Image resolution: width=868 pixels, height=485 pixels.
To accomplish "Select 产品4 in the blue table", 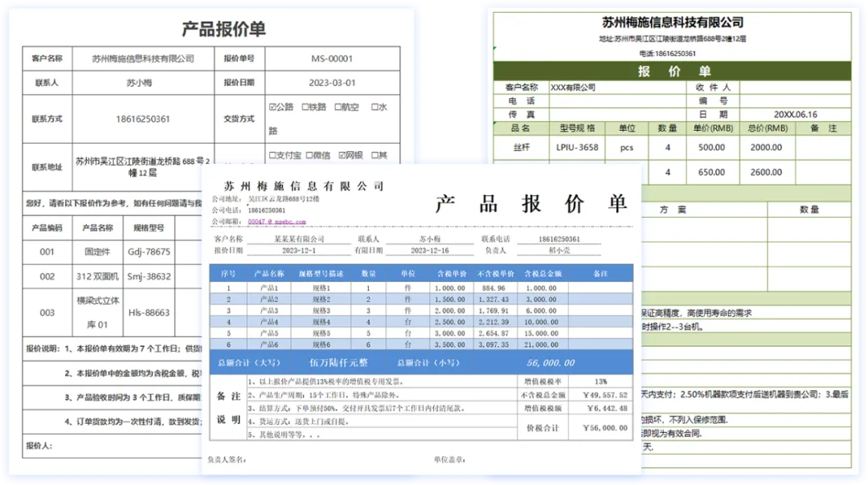I will coord(269,322).
